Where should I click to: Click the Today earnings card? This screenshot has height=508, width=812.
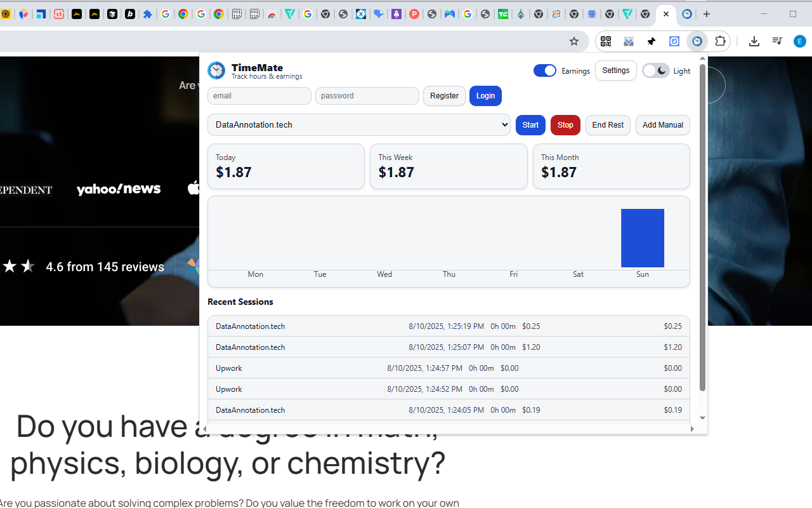coord(286,166)
